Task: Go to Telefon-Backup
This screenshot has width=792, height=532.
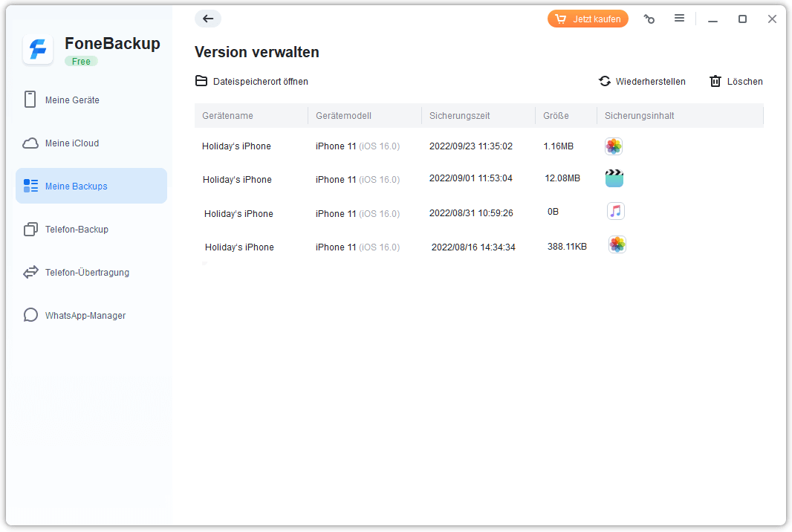Action: pyautogui.click(x=91, y=230)
